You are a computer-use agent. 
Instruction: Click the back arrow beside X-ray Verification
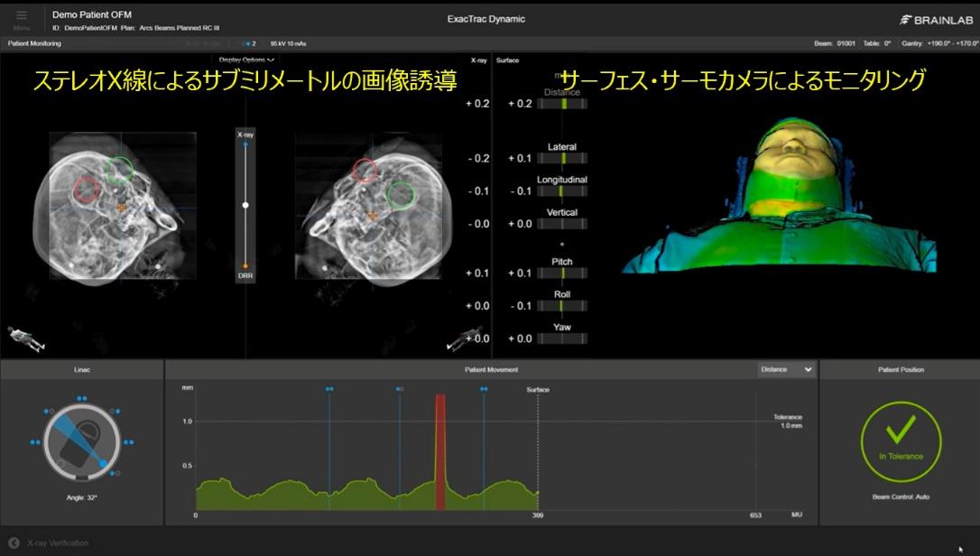14,542
